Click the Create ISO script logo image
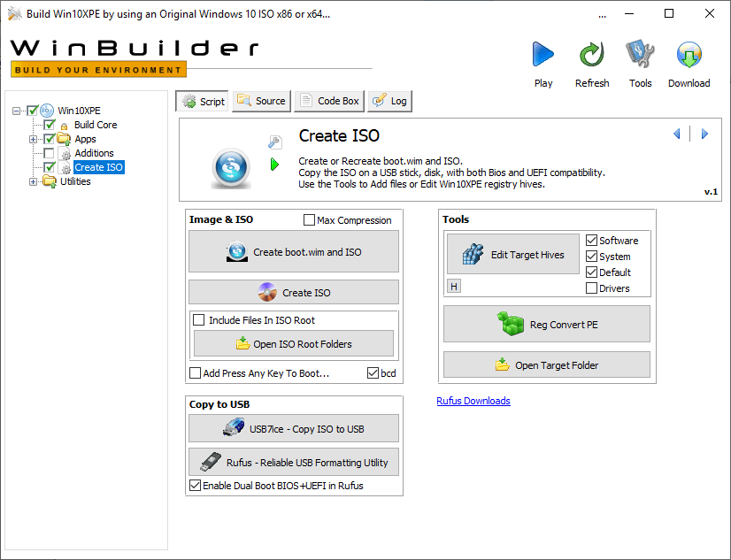Viewport: 731px width, 560px height. (231, 168)
